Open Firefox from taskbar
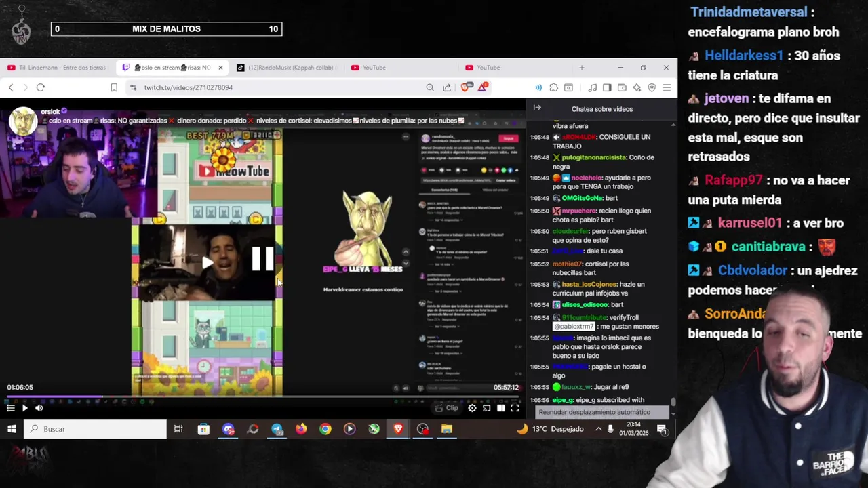The width and height of the screenshot is (868, 488). [x=301, y=429]
